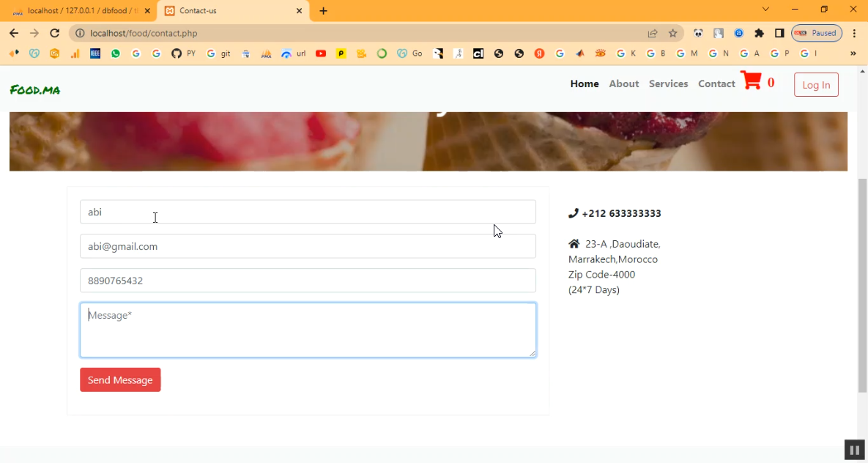Open the blue circled-a extension

738,33
